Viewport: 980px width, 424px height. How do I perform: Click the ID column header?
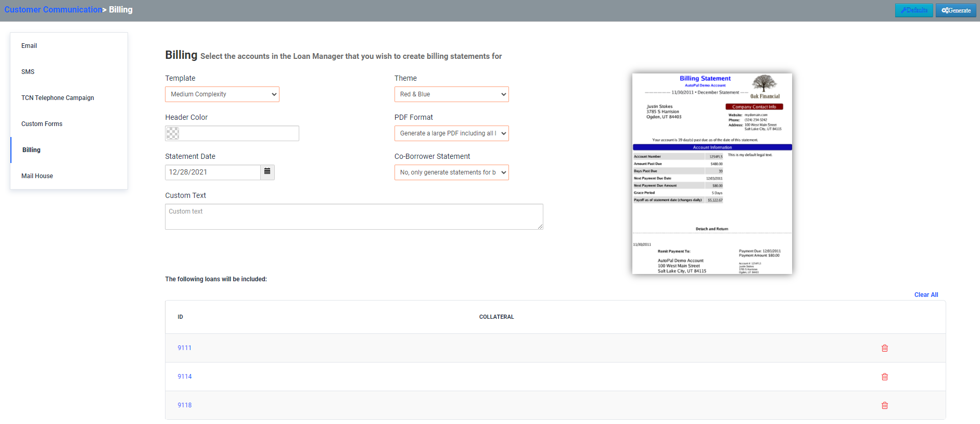[x=180, y=317]
